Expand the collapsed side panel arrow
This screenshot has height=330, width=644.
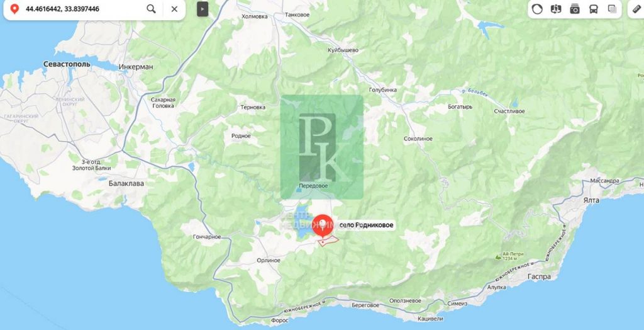pyautogui.click(x=203, y=9)
